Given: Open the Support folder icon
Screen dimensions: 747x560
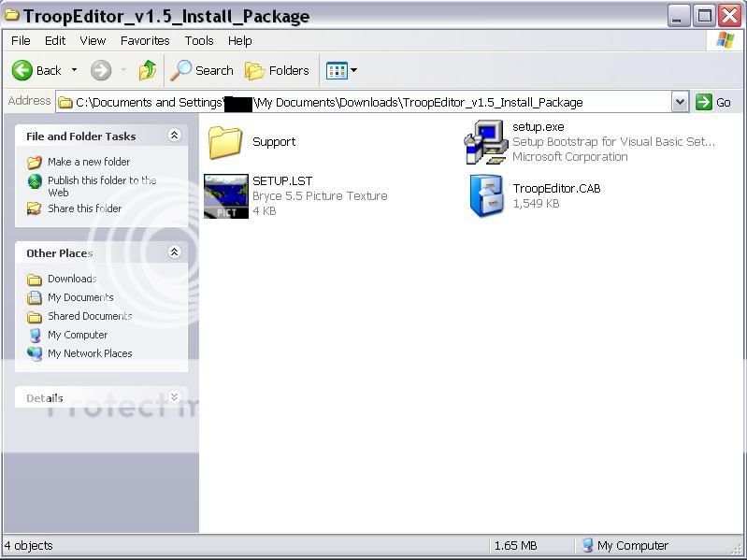Looking at the screenshot, I should (225, 142).
